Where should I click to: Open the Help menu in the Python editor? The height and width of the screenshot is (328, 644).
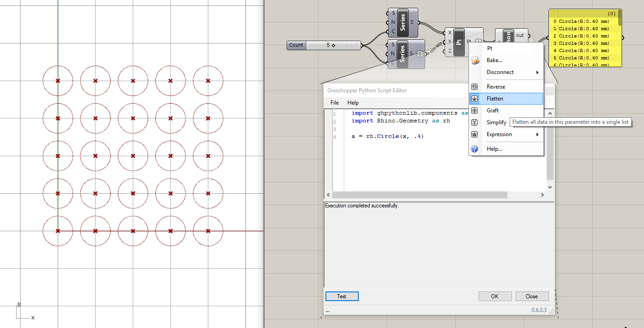(x=353, y=102)
